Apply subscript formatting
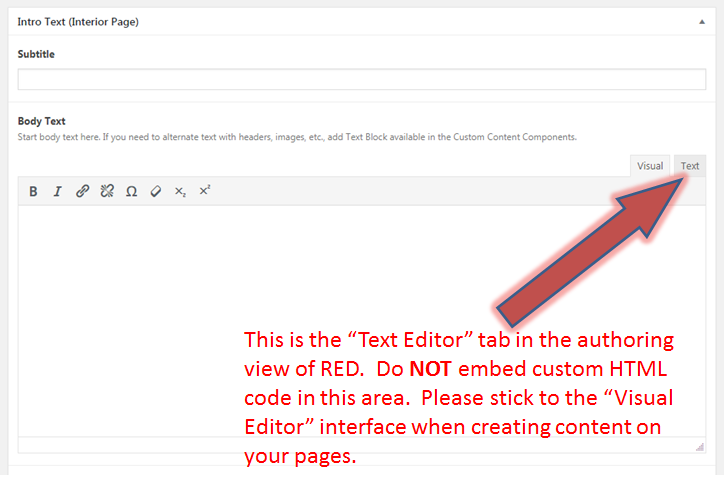The image size is (724, 483). [x=180, y=191]
